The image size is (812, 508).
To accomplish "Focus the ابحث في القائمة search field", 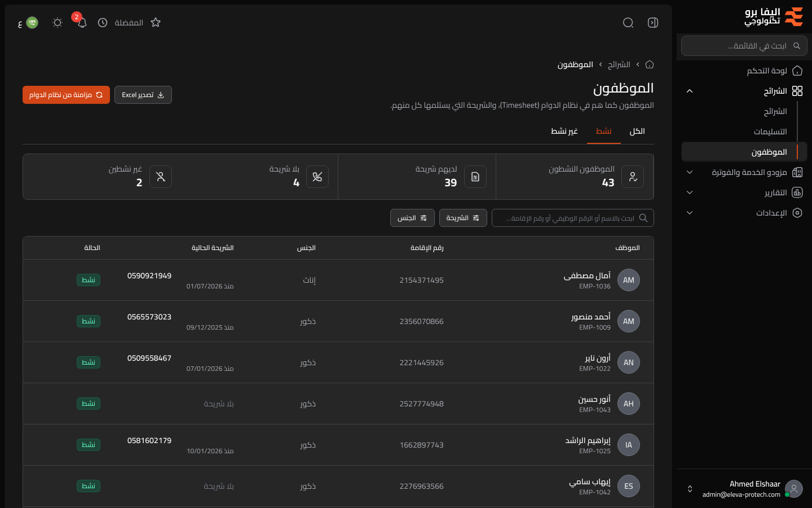I will [x=744, y=46].
